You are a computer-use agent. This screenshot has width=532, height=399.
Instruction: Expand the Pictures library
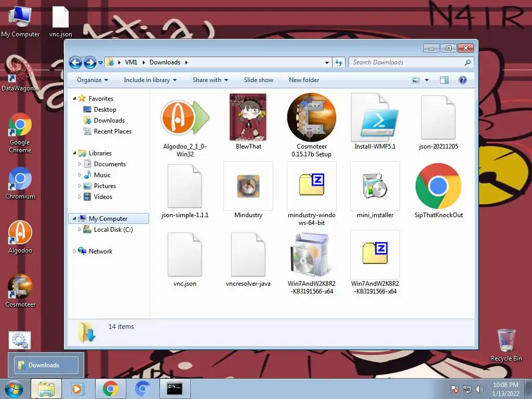(79, 186)
